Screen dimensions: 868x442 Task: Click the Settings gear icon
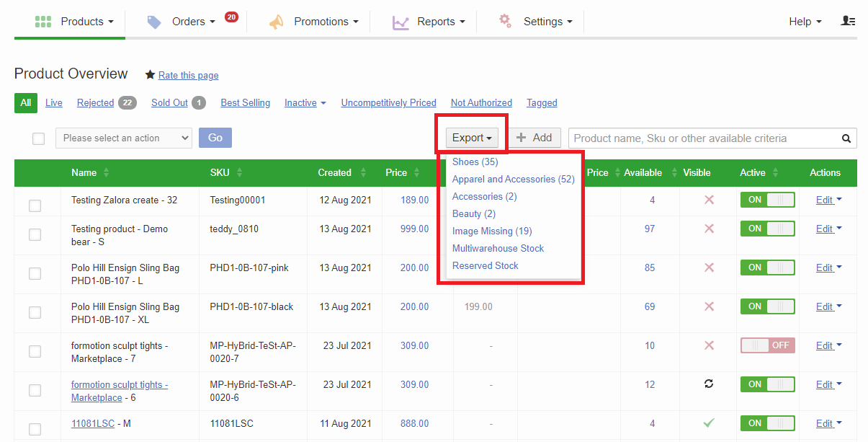click(506, 21)
